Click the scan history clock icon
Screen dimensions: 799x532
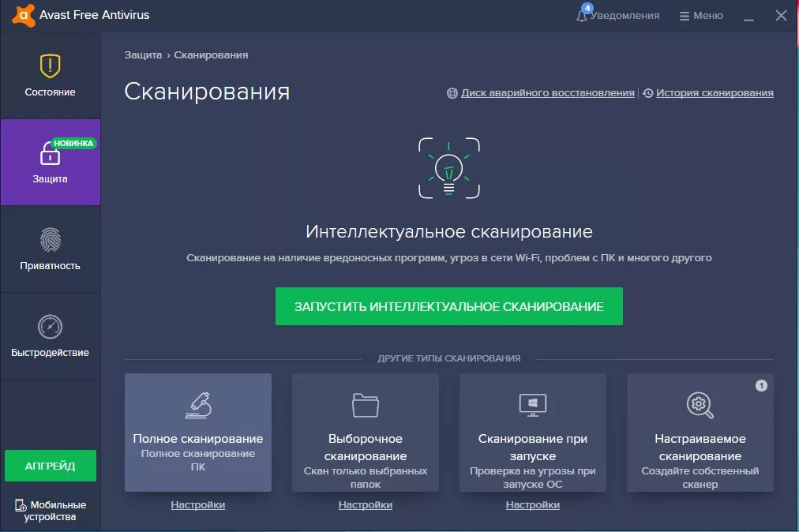pyautogui.click(x=647, y=93)
